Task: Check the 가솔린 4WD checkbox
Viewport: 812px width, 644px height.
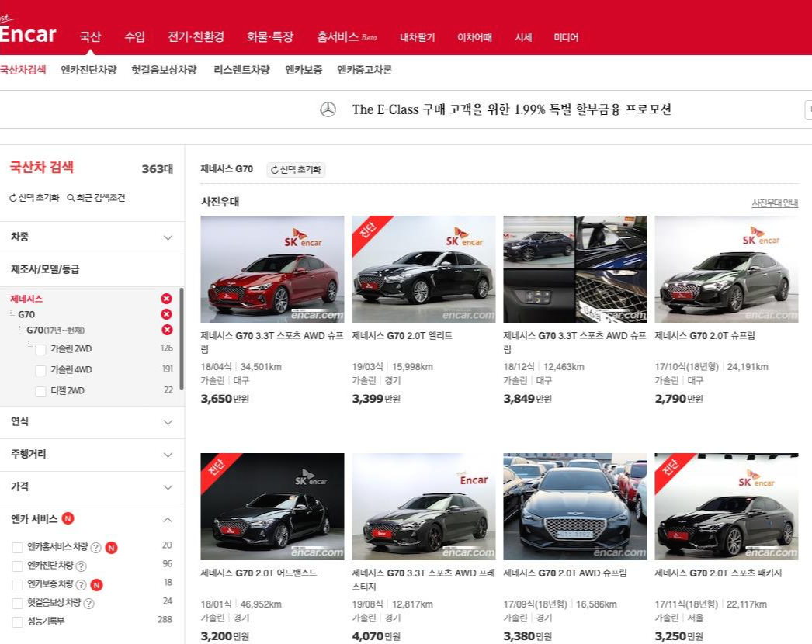Action: [x=41, y=370]
